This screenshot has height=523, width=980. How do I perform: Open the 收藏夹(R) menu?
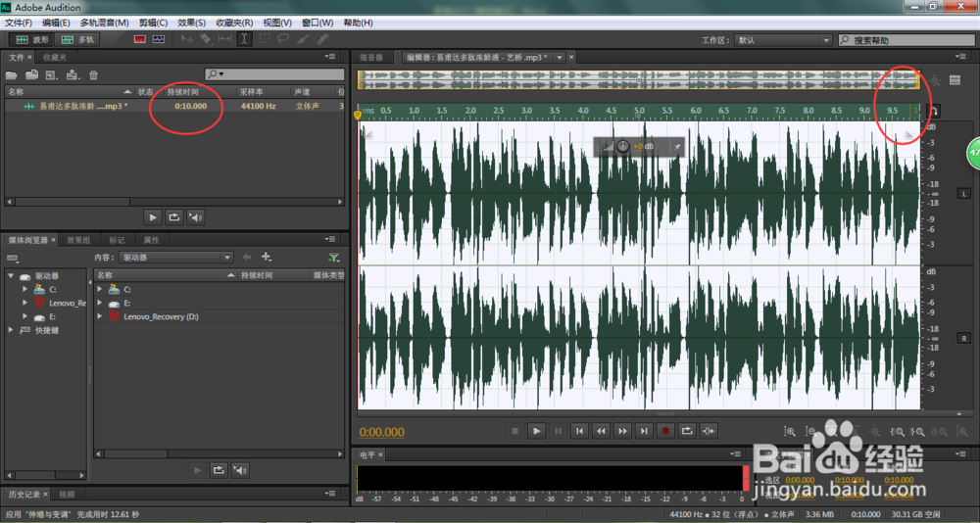(x=234, y=23)
